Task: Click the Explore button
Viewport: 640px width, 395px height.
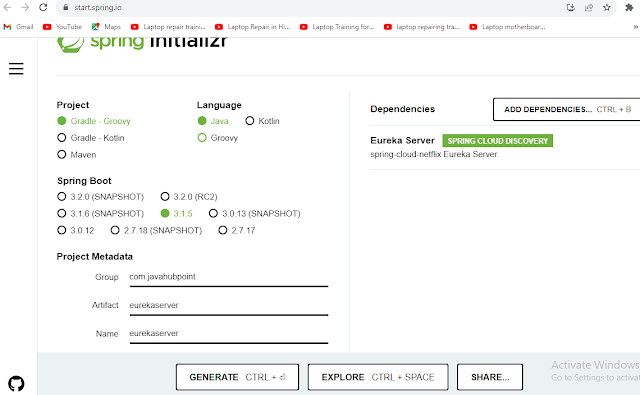Action: pos(378,377)
